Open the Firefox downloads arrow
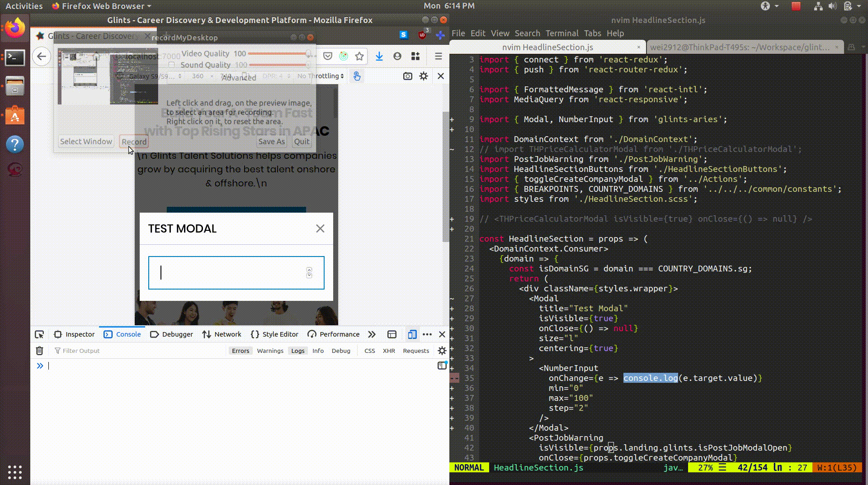 pyautogui.click(x=379, y=56)
